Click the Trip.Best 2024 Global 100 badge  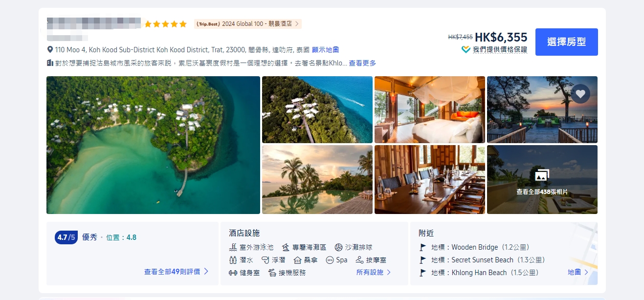[x=247, y=24]
